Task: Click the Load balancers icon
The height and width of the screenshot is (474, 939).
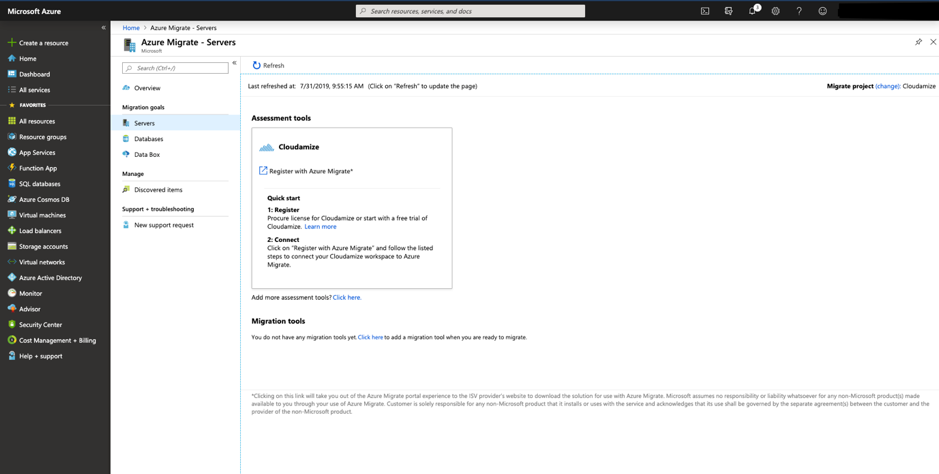Action: click(x=11, y=230)
